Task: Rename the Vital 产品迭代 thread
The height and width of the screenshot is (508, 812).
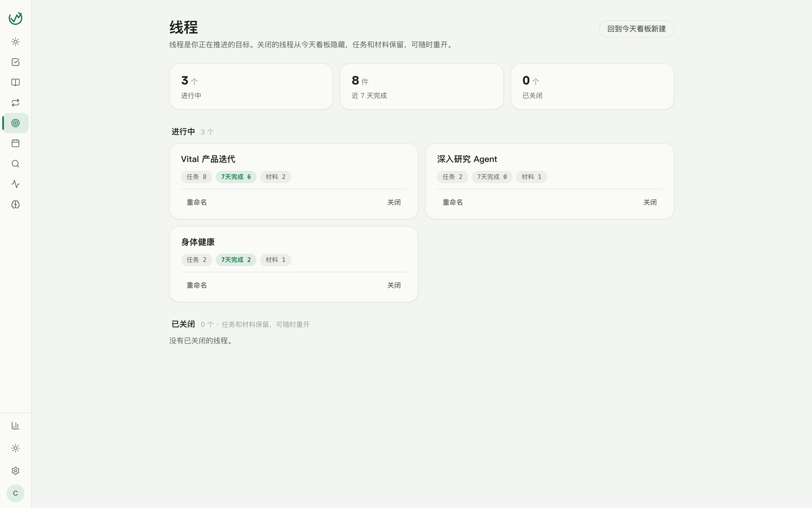Action: (197, 202)
